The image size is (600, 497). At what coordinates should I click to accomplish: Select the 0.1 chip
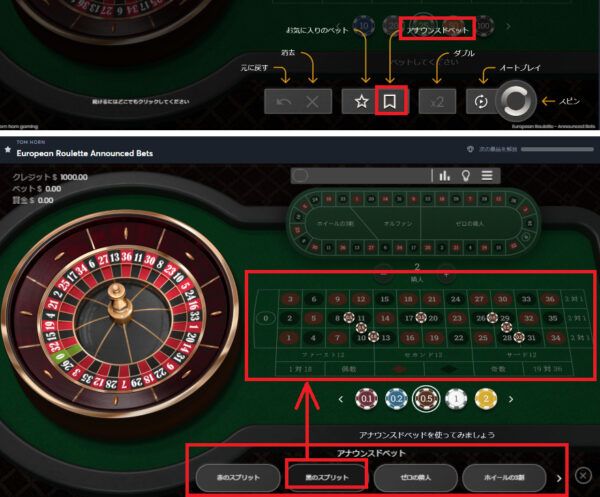point(366,399)
